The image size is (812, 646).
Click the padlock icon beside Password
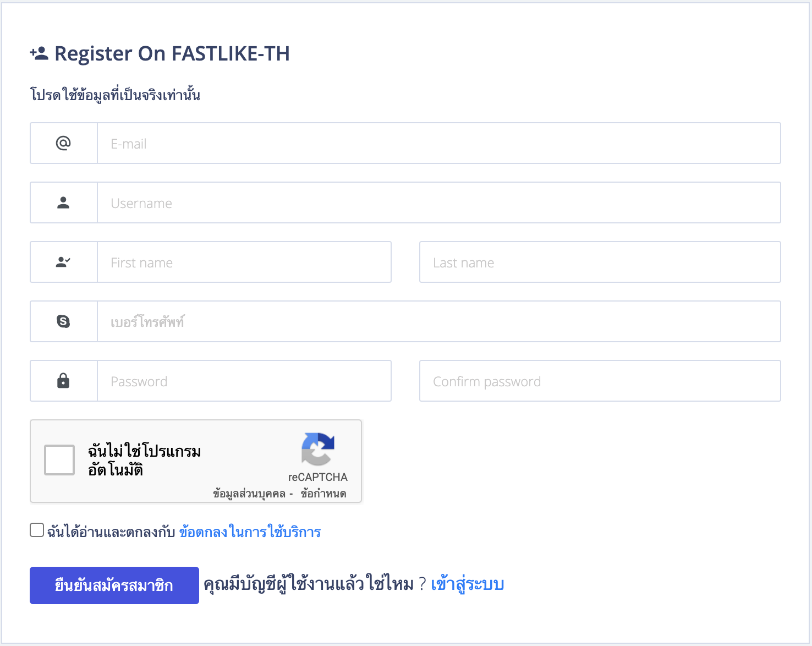point(63,381)
